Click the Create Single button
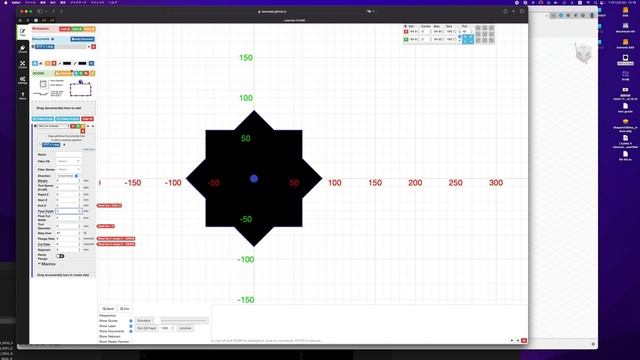 (43, 119)
